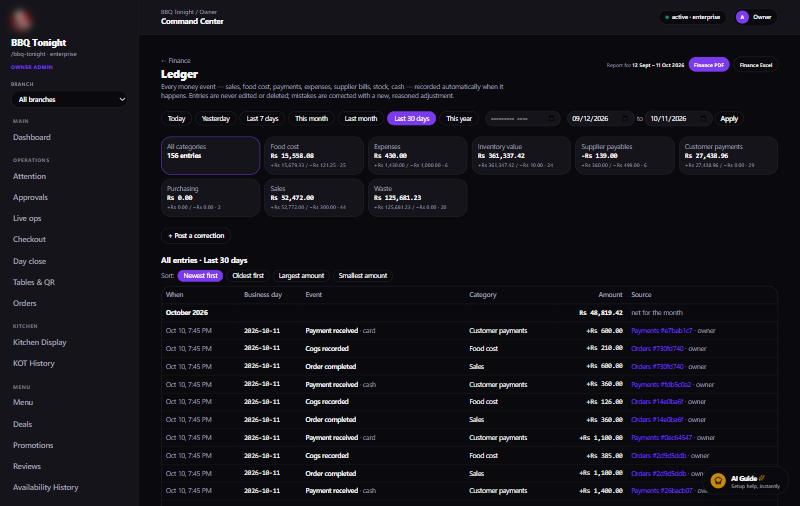Screen dimensions: 800x506
Task: Open Checkout in the sidebar
Action: pos(29,239)
